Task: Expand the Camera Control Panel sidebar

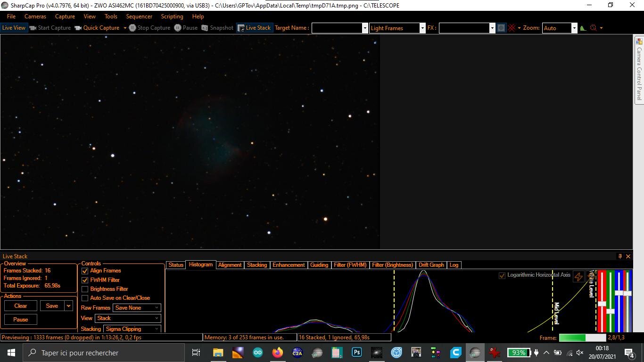Action: (639, 70)
